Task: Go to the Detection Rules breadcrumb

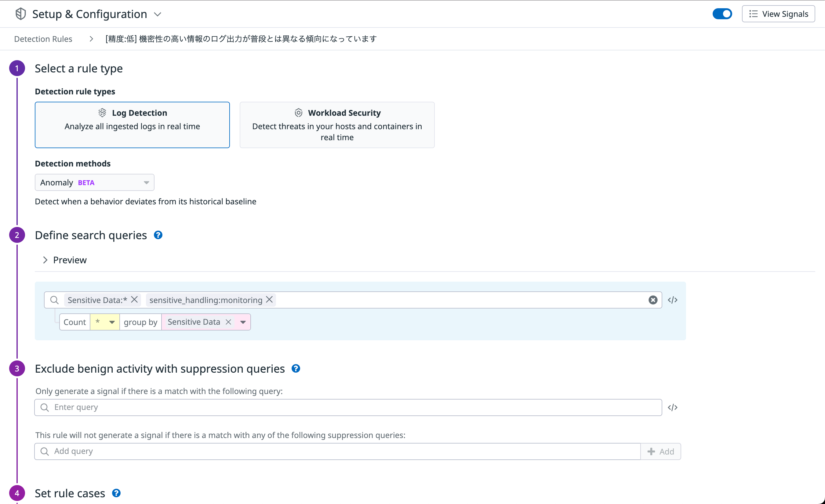Action: [43, 39]
